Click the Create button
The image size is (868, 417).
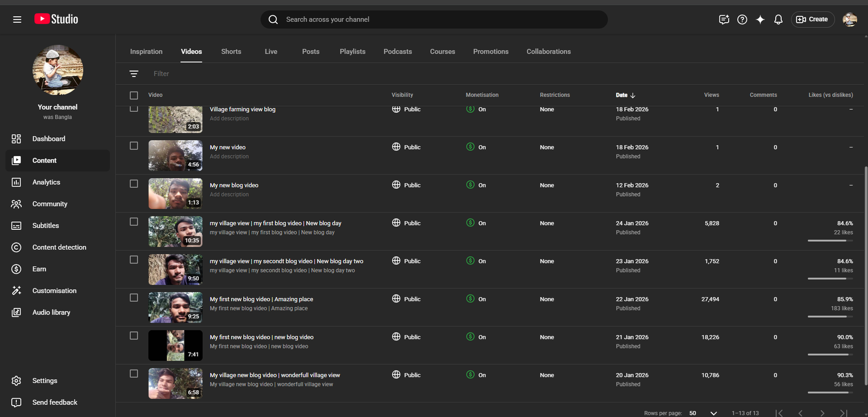point(812,20)
